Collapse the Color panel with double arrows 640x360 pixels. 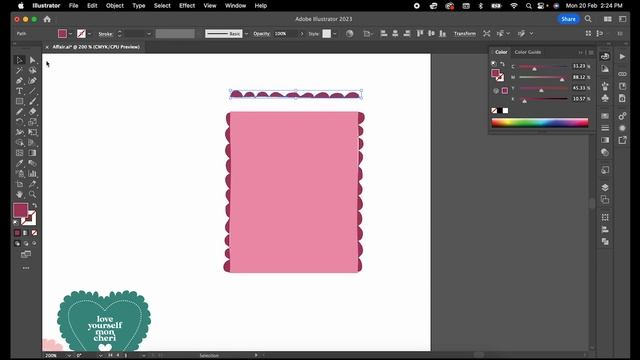click(x=581, y=52)
